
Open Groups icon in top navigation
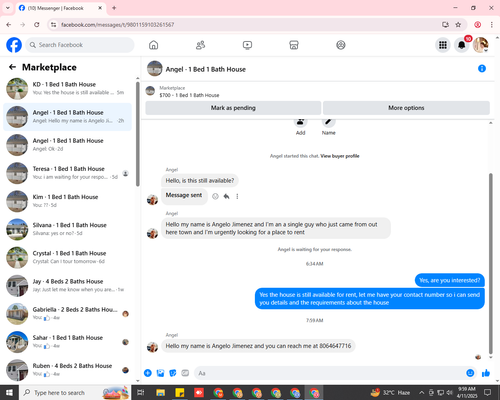coord(341,45)
